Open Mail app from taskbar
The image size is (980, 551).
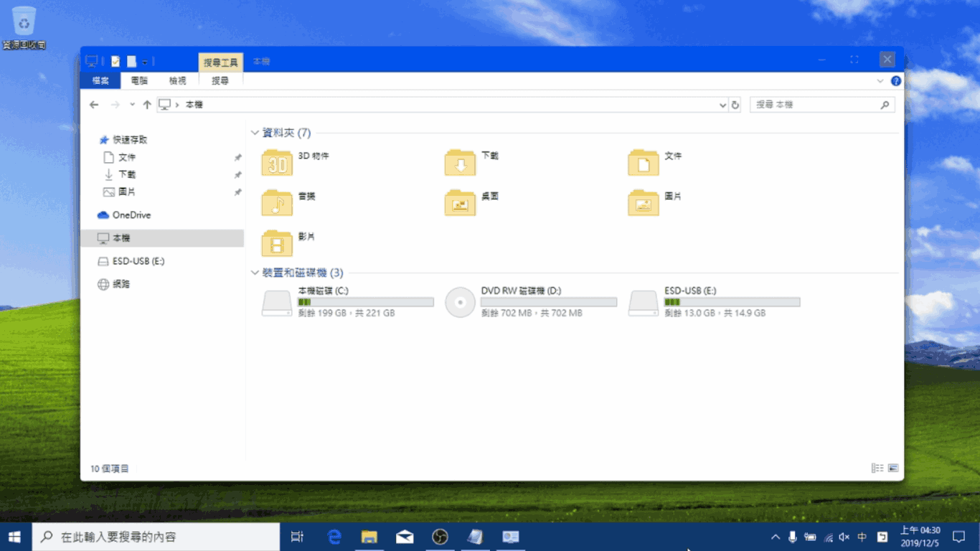click(x=405, y=537)
